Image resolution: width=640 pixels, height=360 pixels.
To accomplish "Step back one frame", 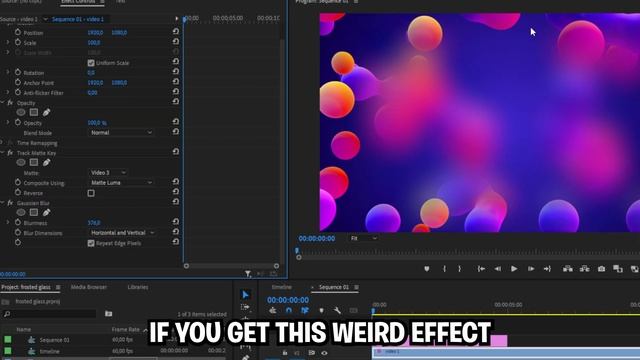I will (x=498, y=269).
